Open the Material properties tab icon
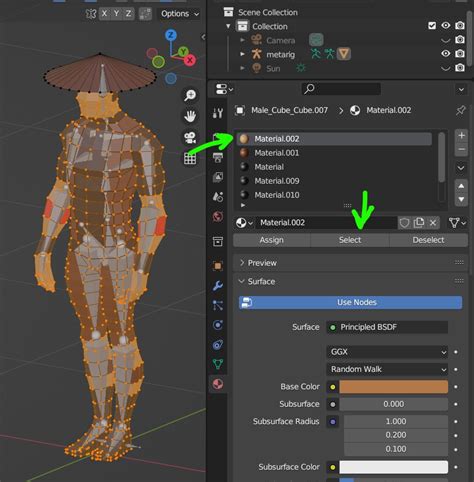 218,384
